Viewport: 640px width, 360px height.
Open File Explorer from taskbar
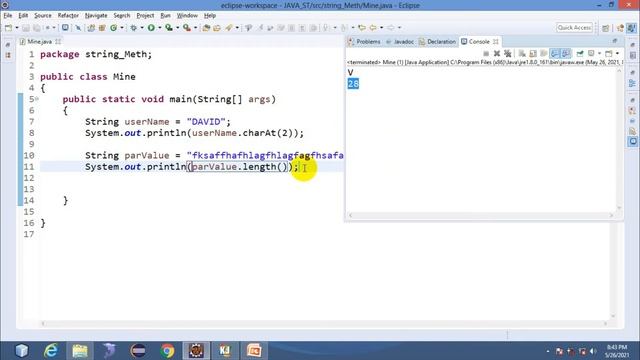pos(80,351)
